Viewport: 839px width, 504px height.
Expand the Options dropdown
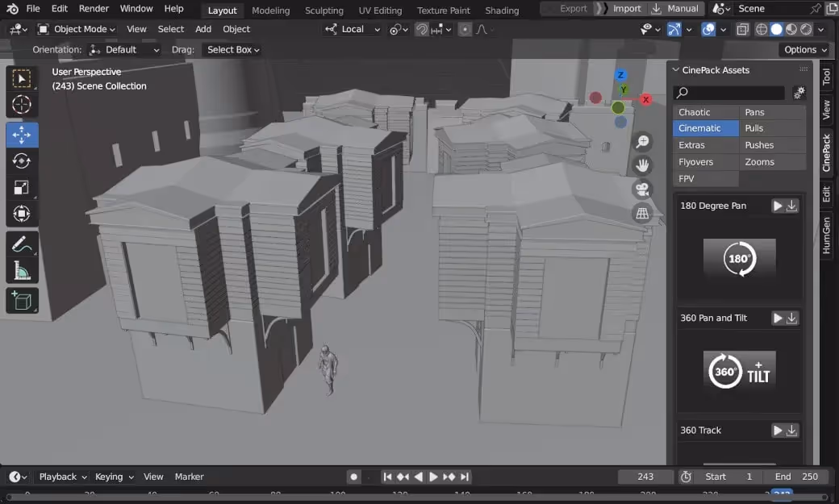tap(805, 50)
